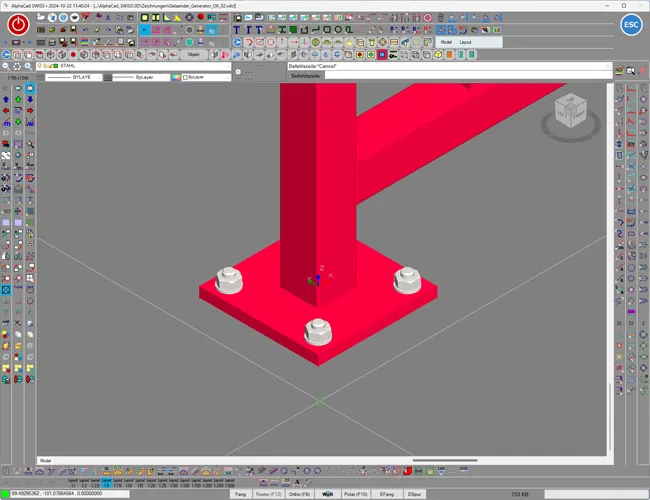Click the yellow 3D cube icon

pos(438,54)
